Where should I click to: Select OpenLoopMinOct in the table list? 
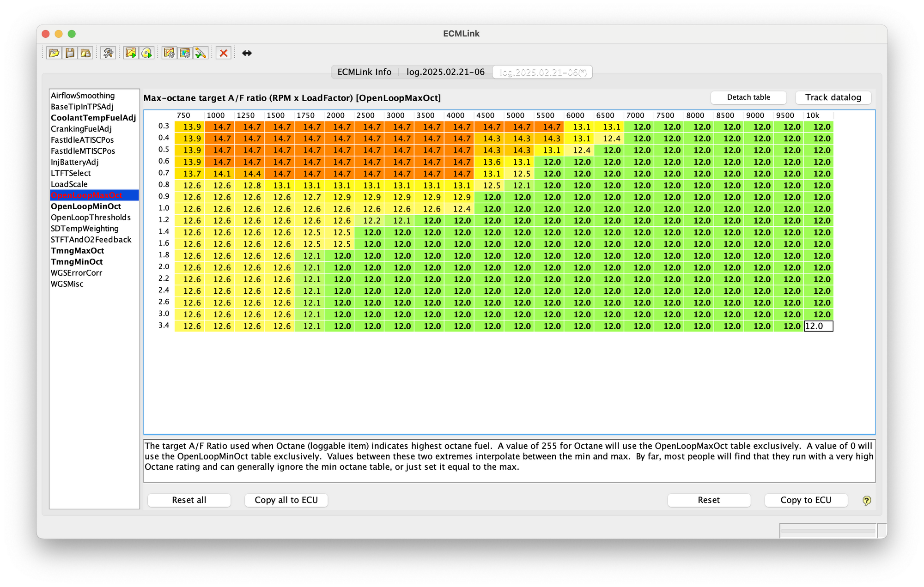pos(94,206)
